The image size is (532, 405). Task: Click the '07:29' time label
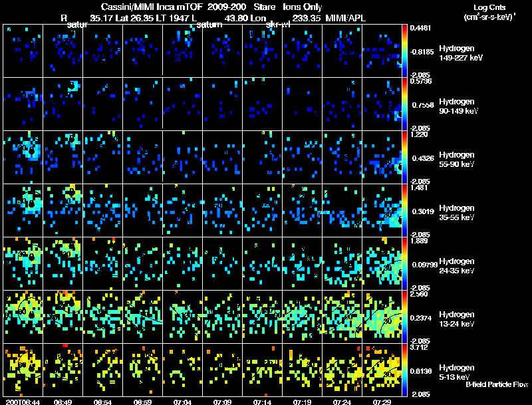tap(382, 402)
